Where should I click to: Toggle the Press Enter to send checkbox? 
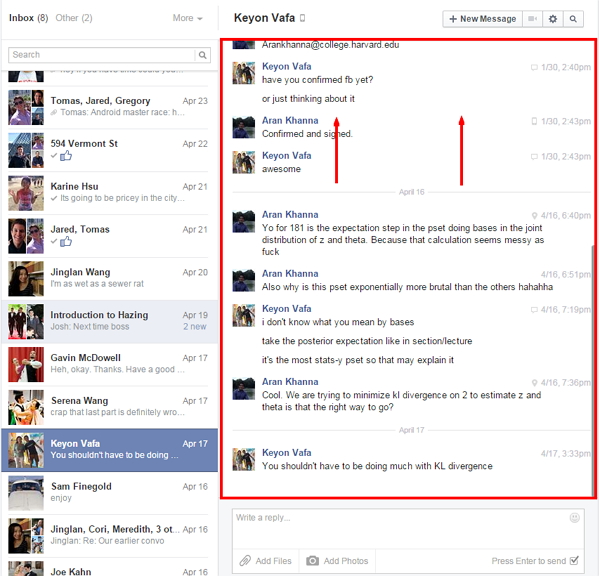point(574,561)
